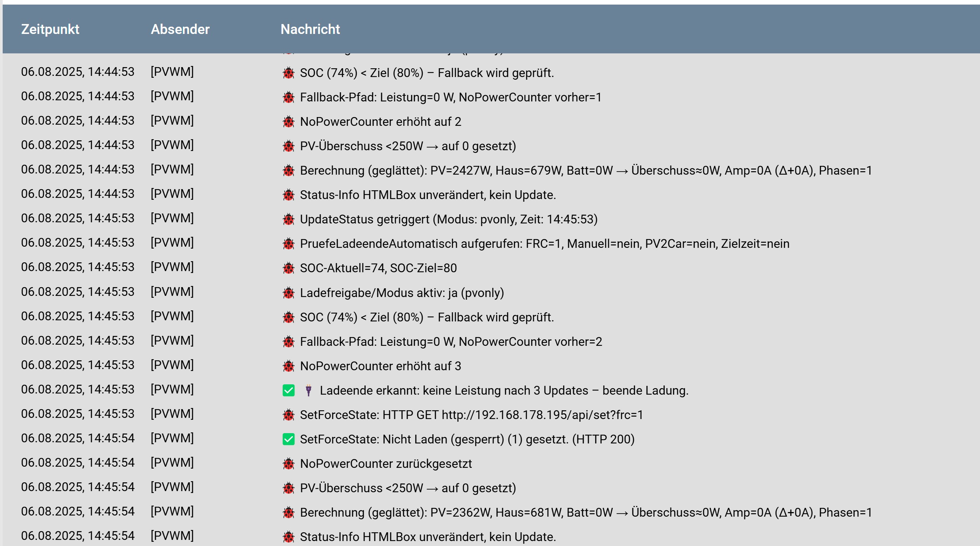Click the "Fallback-Pfad: Leistung=0 W, NoPowerCounter vorher=2" message

tap(451, 342)
